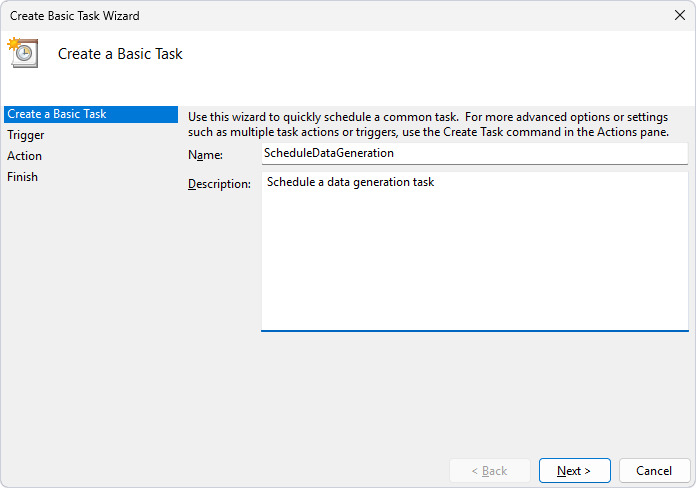The height and width of the screenshot is (488, 696).
Task: Click the task clock icon in the header
Action: point(23,53)
